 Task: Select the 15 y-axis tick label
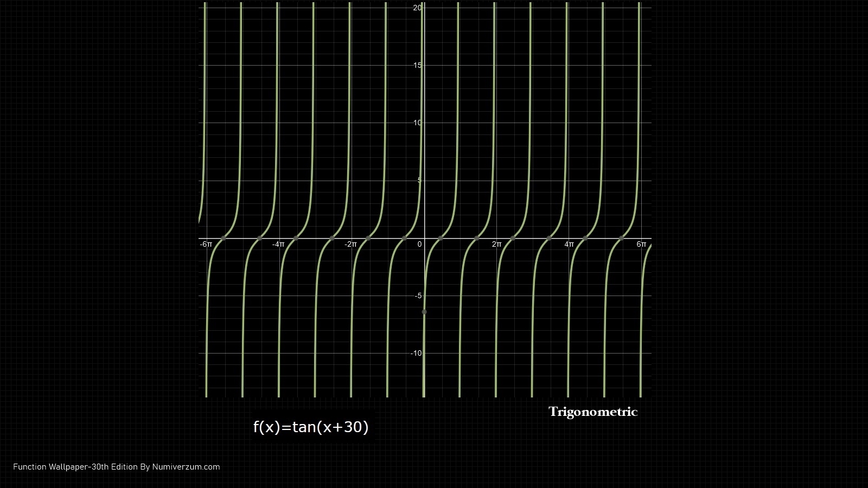click(x=417, y=65)
